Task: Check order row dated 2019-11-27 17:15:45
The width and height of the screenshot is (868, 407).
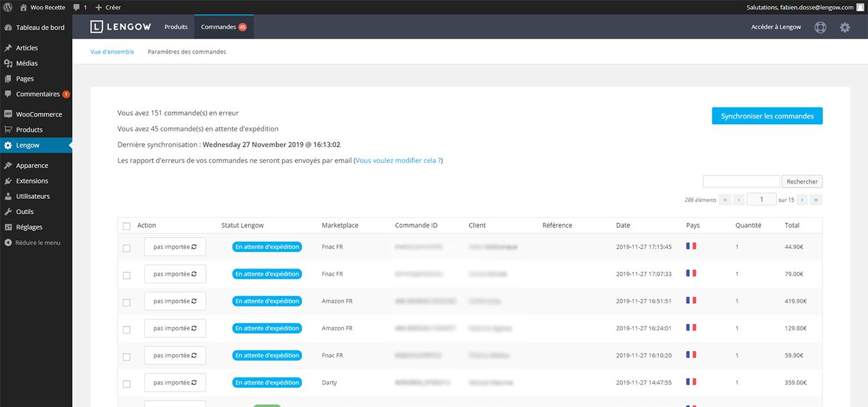Action: 127,248
